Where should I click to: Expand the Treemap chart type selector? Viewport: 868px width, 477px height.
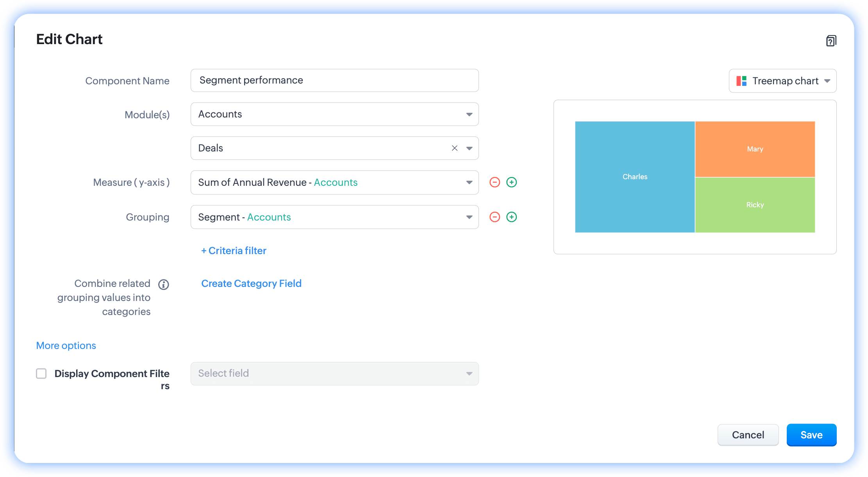pos(827,81)
